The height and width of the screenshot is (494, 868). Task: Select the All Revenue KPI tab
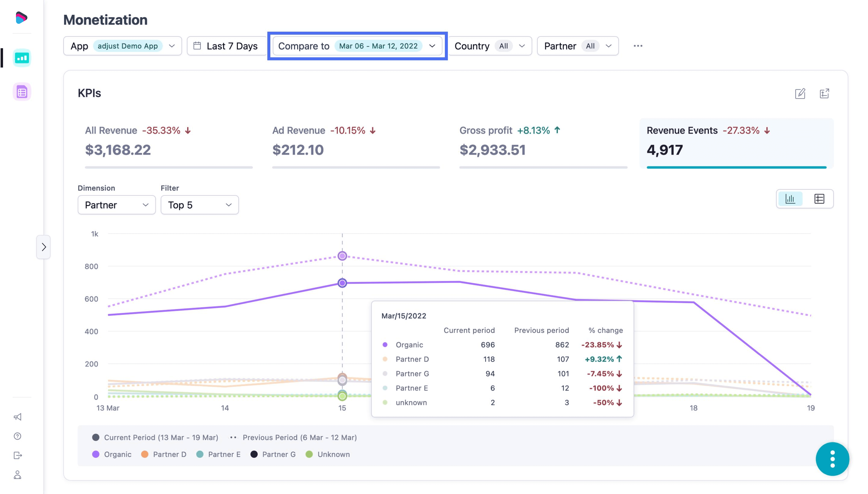tap(168, 142)
